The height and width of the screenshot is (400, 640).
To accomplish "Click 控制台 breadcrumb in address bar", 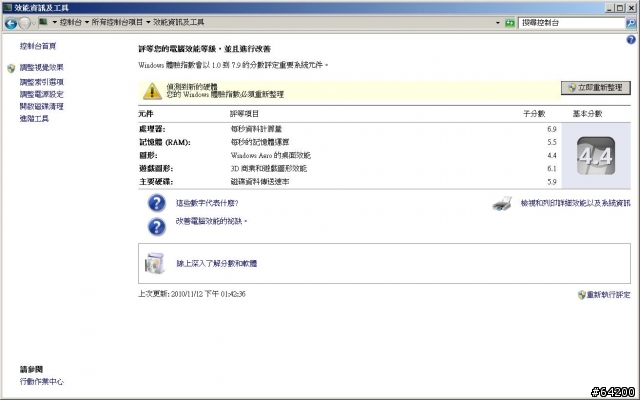I will click(x=71, y=22).
